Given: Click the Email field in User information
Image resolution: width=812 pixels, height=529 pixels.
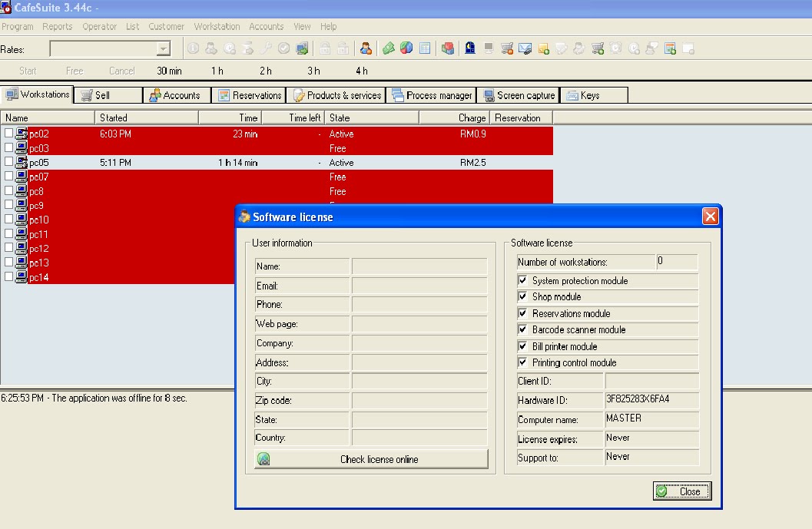Looking at the screenshot, I should [x=419, y=286].
